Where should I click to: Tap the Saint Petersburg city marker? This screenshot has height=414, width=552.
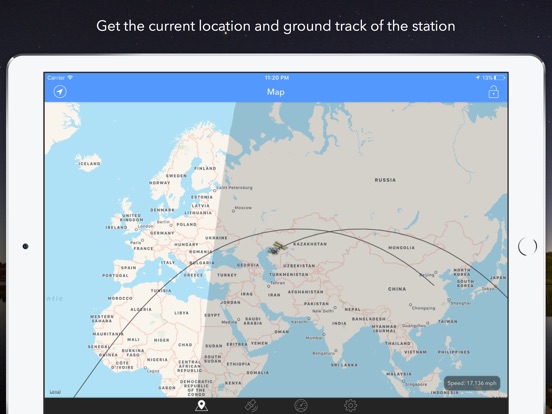[x=215, y=189]
